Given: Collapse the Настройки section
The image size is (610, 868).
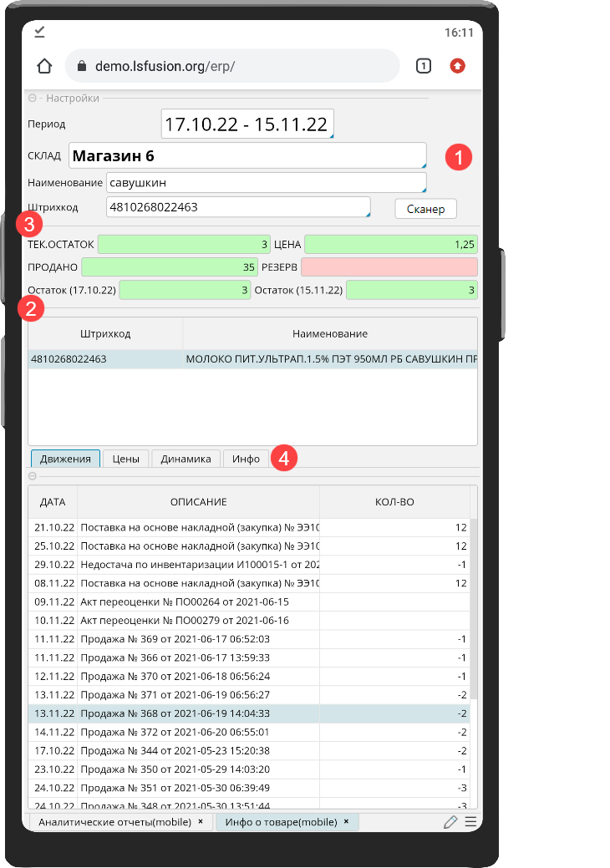Looking at the screenshot, I should pos(33,99).
